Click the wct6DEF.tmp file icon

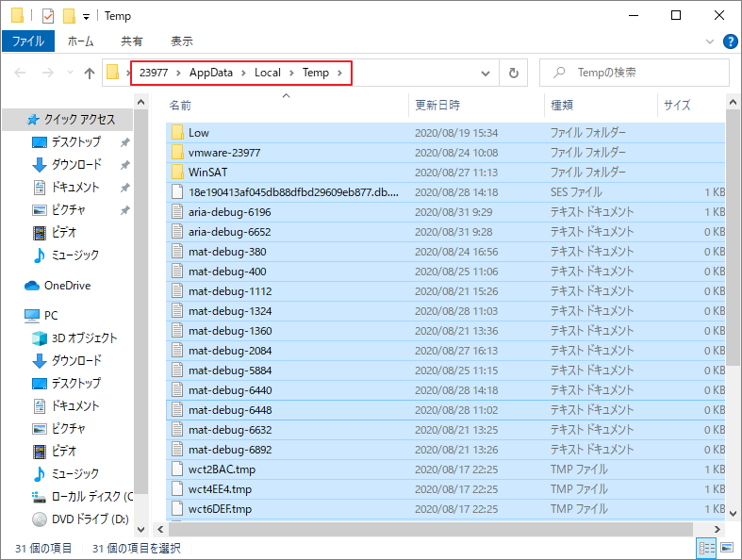177,509
